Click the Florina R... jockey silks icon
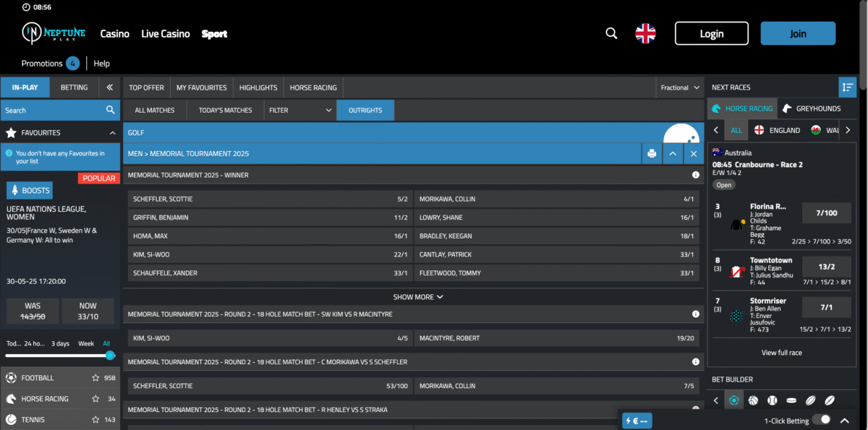The width and height of the screenshot is (868, 430). pos(738,224)
